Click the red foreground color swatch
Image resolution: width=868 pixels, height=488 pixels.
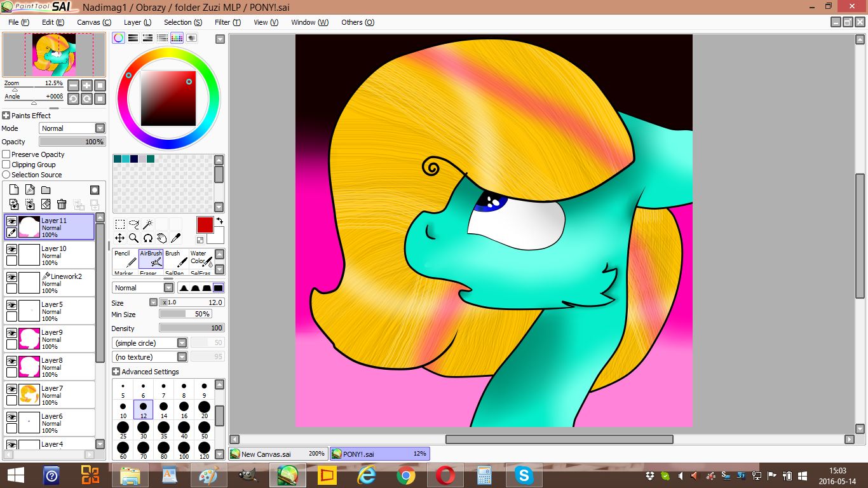click(205, 224)
